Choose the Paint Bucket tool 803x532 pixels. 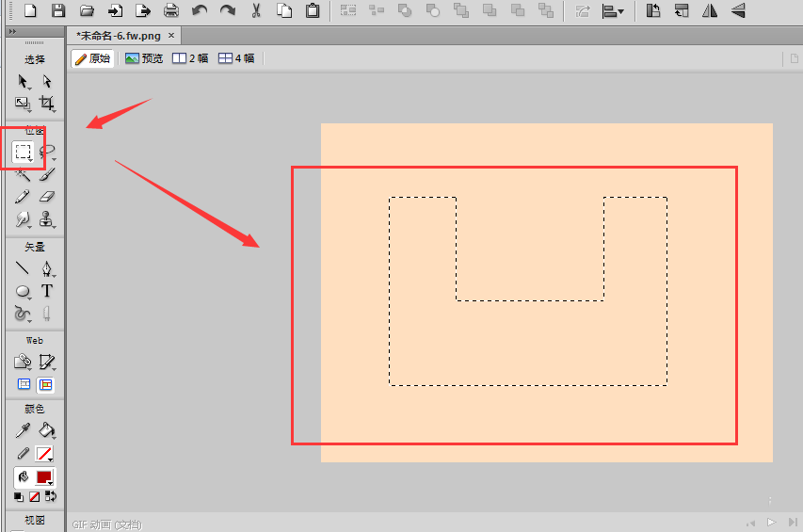pyautogui.click(x=46, y=430)
